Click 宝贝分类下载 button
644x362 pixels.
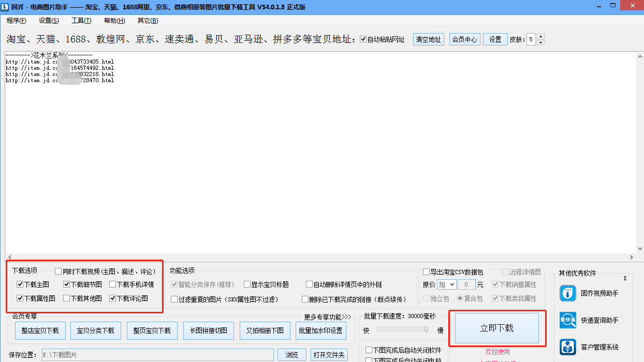pyautogui.click(x=95, y=330)
